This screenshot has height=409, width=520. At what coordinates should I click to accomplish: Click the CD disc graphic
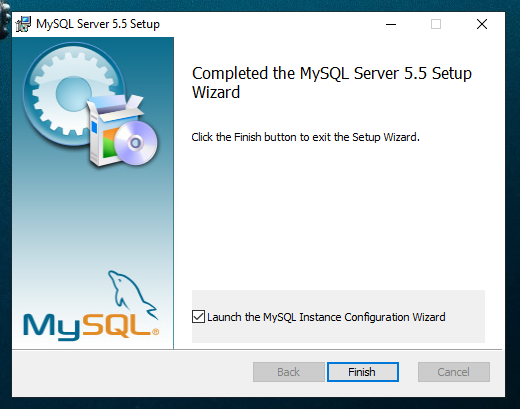136,143
